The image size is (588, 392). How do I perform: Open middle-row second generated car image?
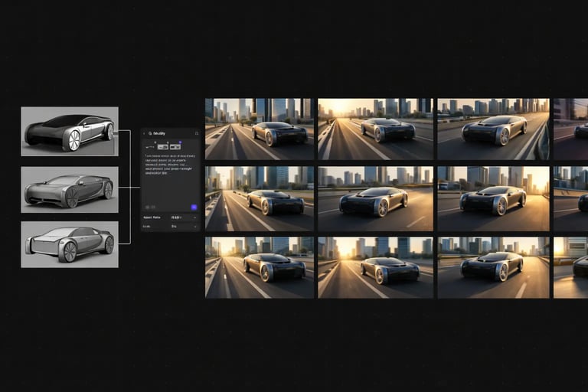click(x=375, y=199)
